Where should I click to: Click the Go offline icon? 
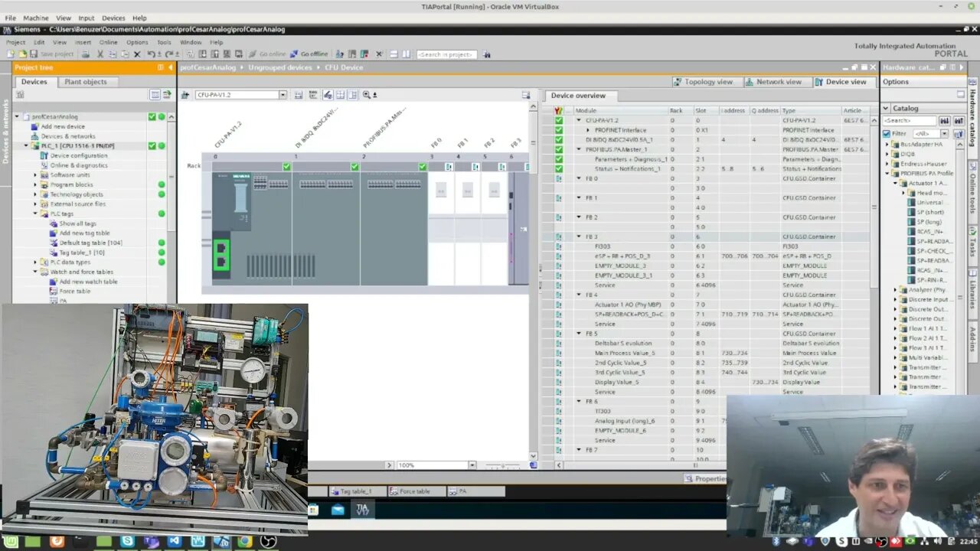tap(295, 54)
